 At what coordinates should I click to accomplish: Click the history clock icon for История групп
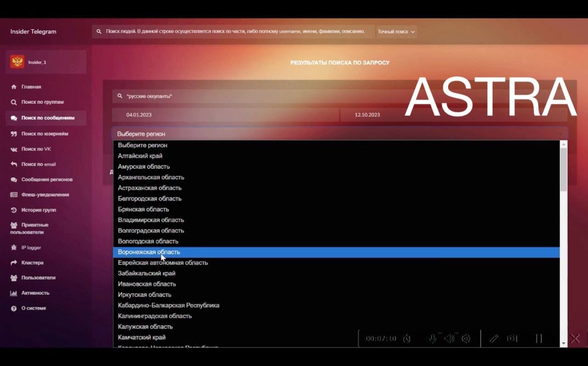click(14, 210)
